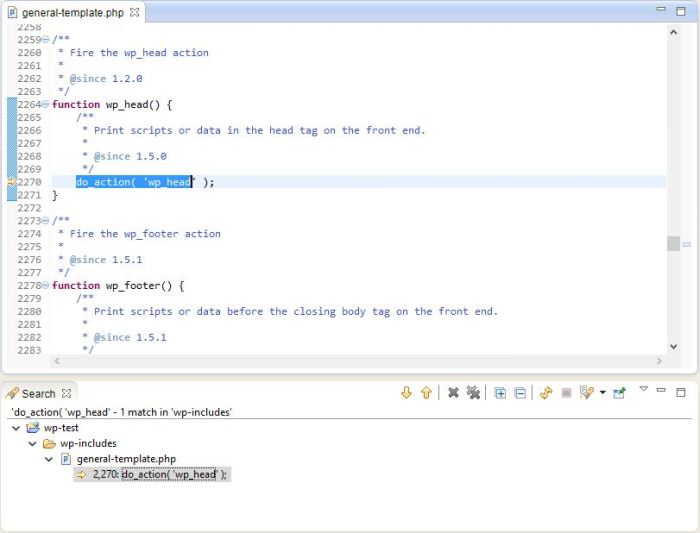The image size is (700, 533).
Task: Pin the Search view
Action: tap(620, 393)
